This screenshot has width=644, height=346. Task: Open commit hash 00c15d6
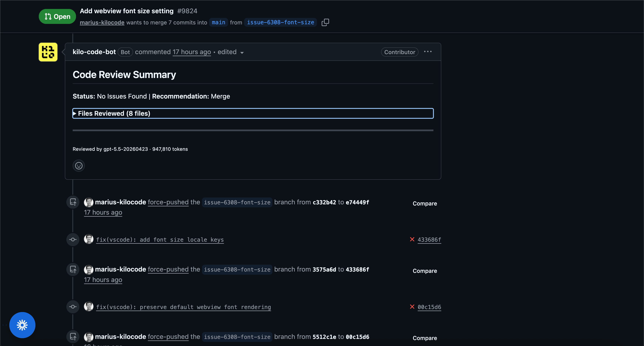[429, 307]
